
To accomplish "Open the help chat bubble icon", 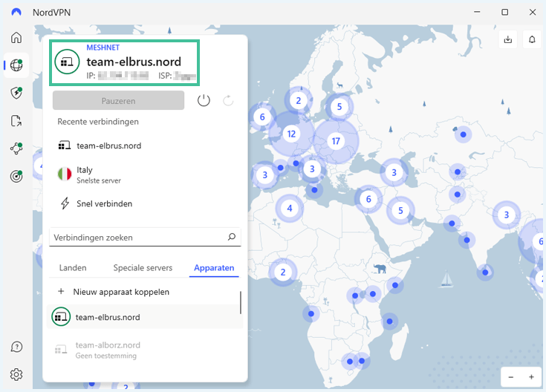I will click(16, 347).
